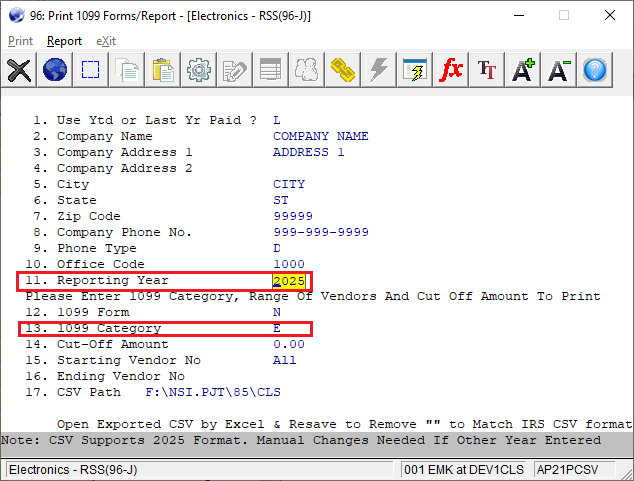Screen dimensions: 634x481
Task: Click the clipboard paste icon
Action: pyautogui.click(x=164, y=70)
